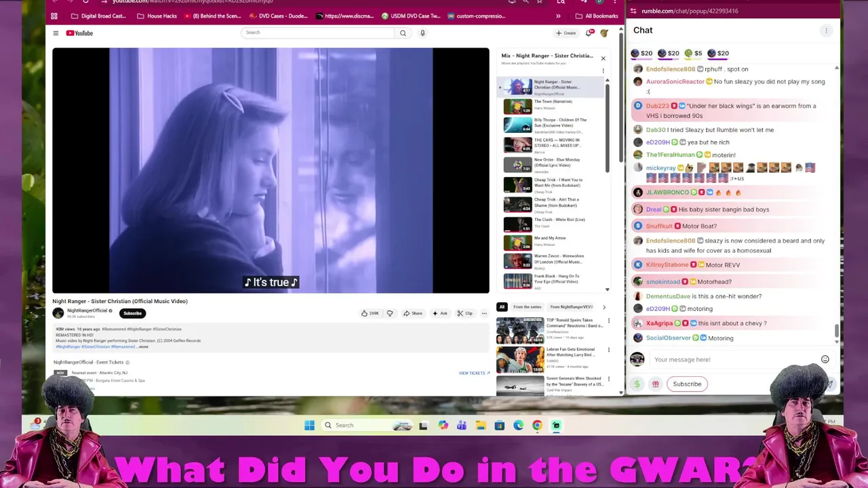The image size is (868, 488).
Task: Click the YouTube Create button
Action: pos(566,33)
